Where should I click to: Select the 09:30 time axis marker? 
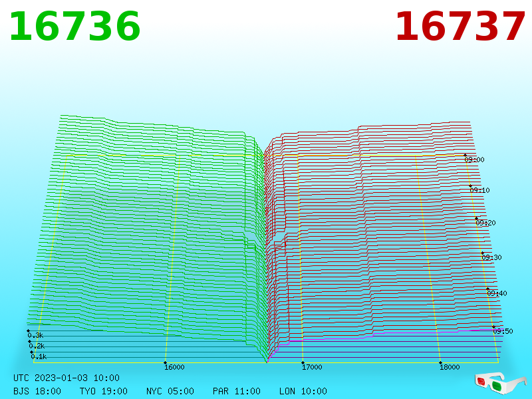[x=491, y=257]
